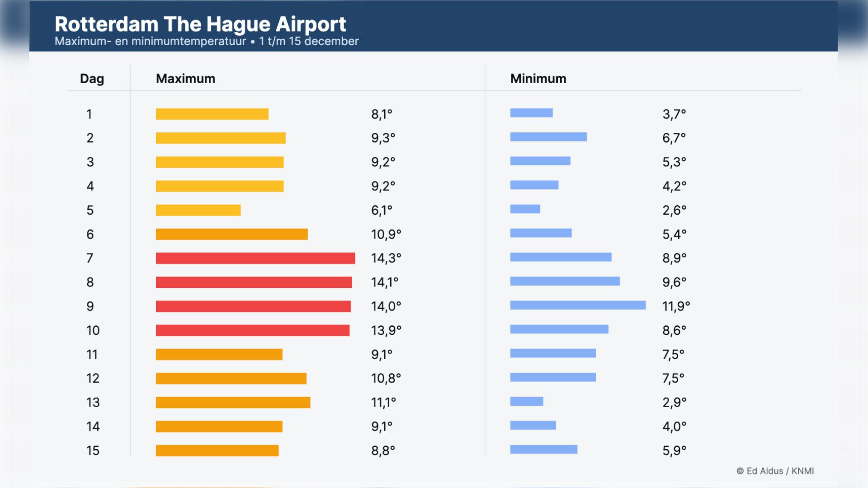Screen dimensions: 868x488
Task: Click the Rotterdam The Hague Airport title
Action: coord(200,24)
